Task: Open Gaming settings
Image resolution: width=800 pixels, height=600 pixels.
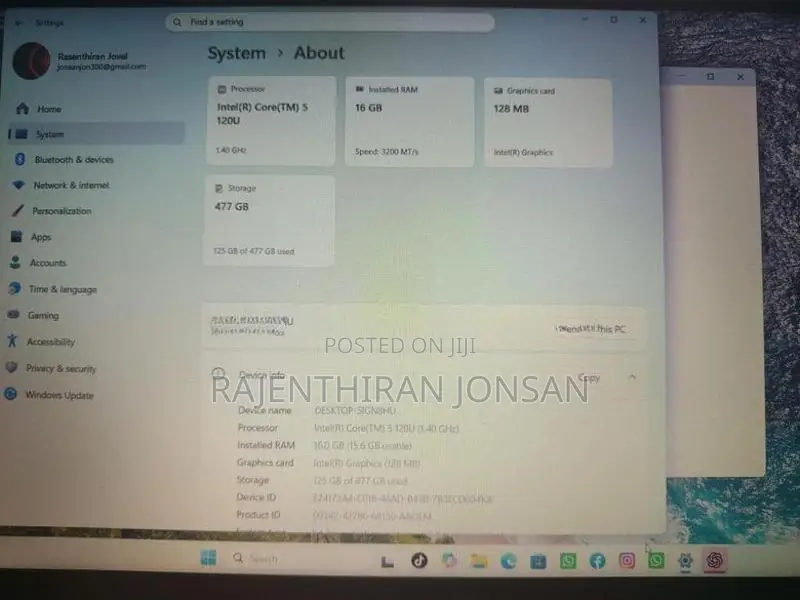Action: 43,315
